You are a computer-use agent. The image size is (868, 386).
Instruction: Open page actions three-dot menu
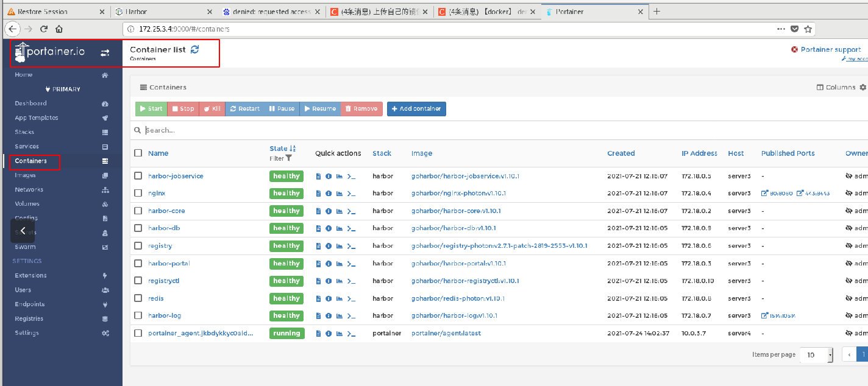tap(781, 29)
